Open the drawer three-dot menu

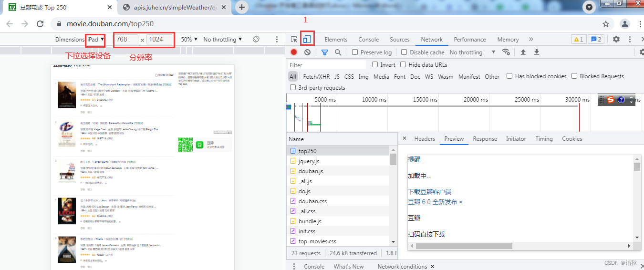pos(294,266)
